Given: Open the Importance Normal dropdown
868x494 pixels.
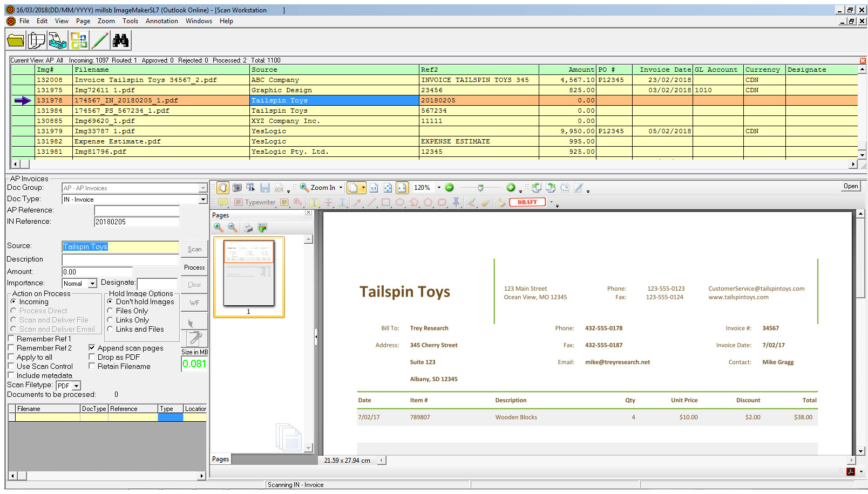Looking at the screenshot, I should coord(92,284).
